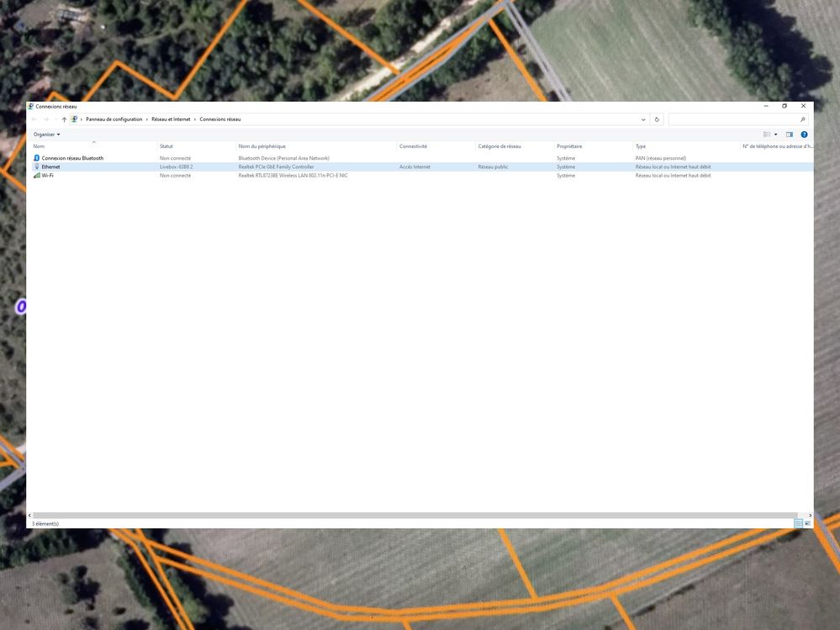840x630 pixels.
Task: Switch to details view in status bar
Action: click(x=798, y=523)
